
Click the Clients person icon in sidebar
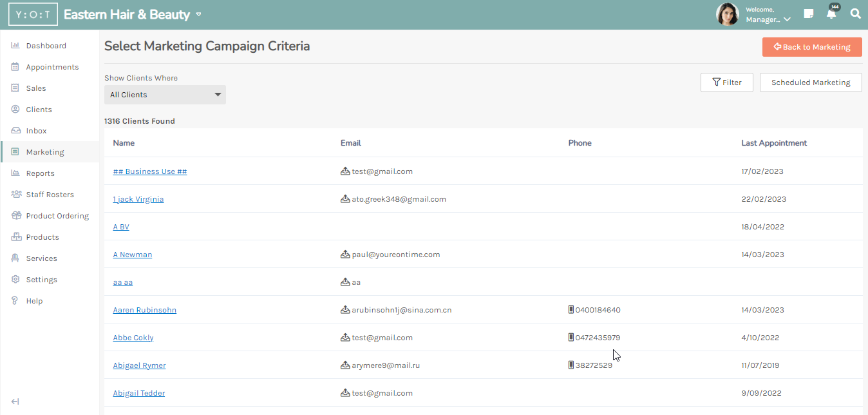pos(15,110)
